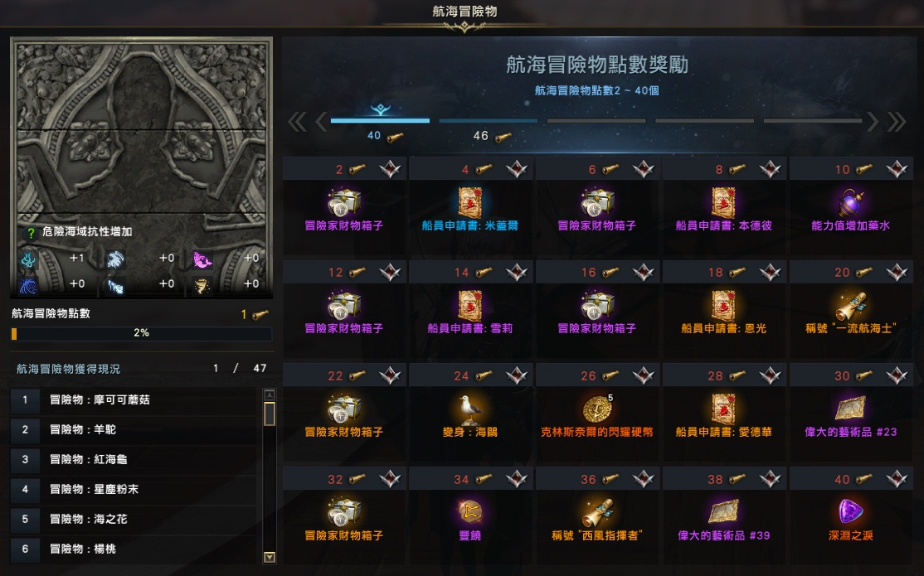Click the title scroll icon at 20 points
Image resolution: width=924 pixels, height=576 pixels.
851,307
